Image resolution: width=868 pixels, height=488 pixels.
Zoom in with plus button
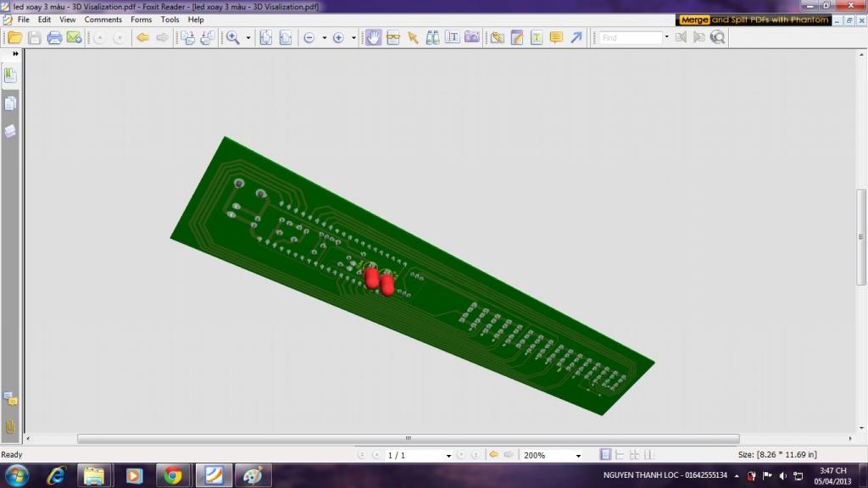[x=338, y=37]
